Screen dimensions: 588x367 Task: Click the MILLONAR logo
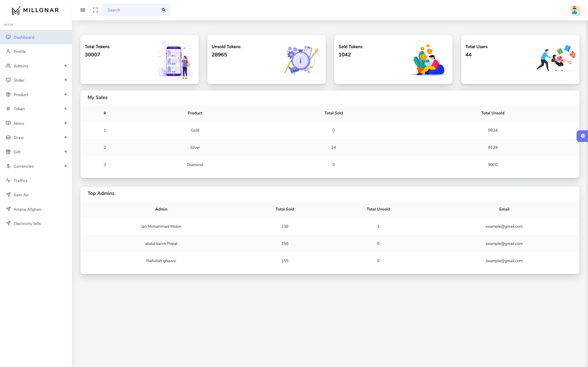tap(35, 10)
